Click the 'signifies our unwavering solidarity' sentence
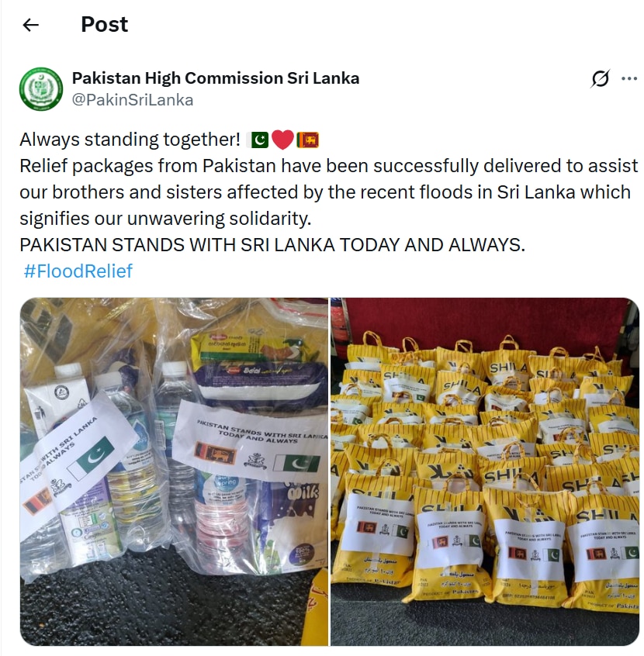Viewport: 644px width, 656px height. tap(165, 219)
